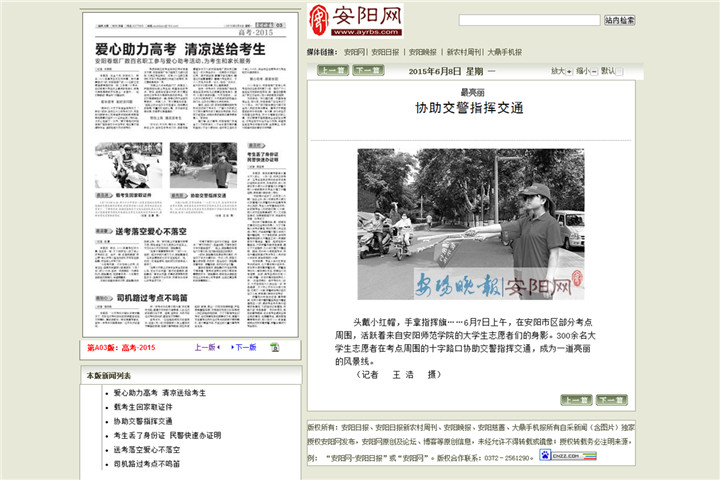This screenshot has height=480, width=720.
Task: Click the 站内检索 search button
Action: pos(619,20)
